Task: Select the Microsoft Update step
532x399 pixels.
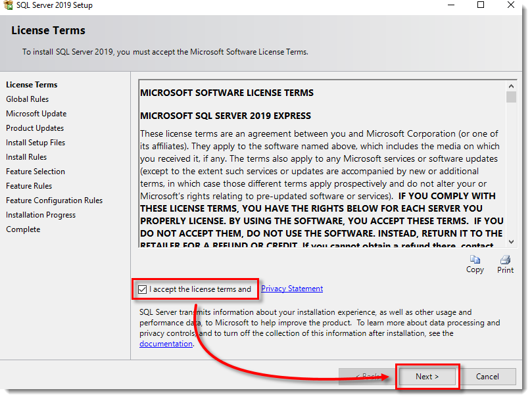Action: coord(36,114)
